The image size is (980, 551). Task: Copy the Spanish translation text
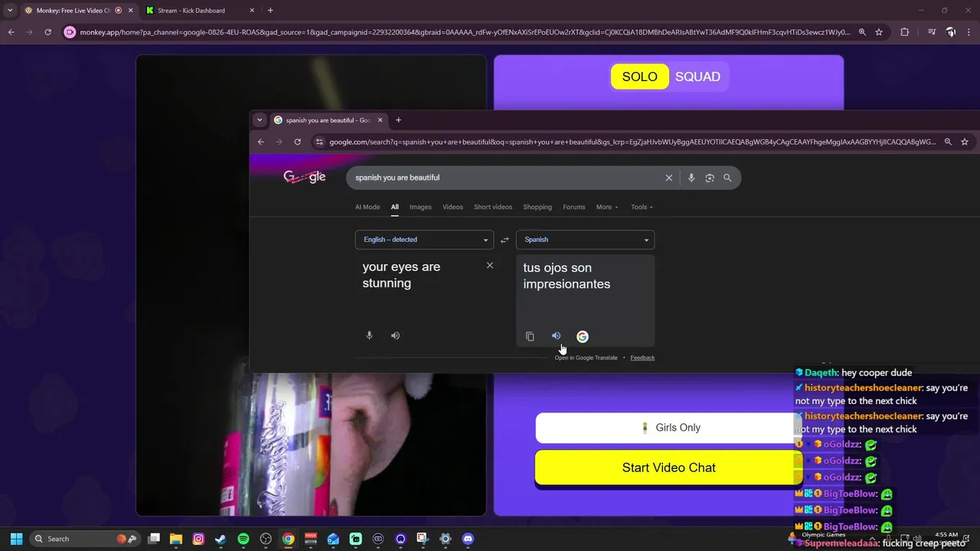tap(530, 336)
